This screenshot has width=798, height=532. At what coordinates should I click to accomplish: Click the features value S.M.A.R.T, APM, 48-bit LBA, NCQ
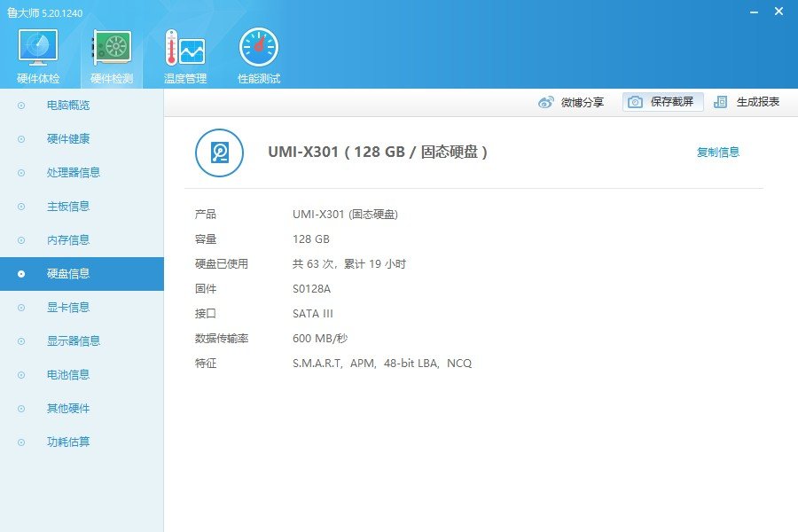click(382, 364)
